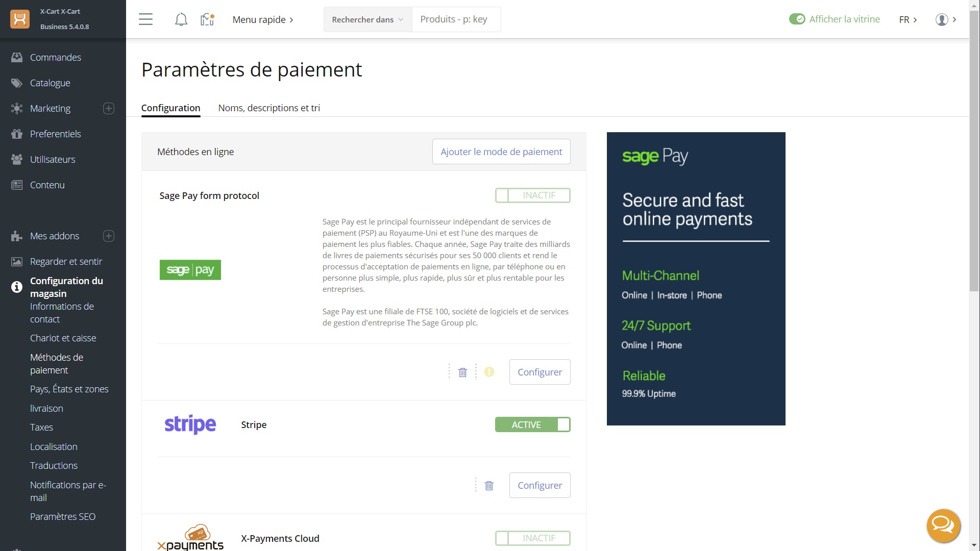
Task: Toggle X-Payments Cloud INACTIF switch
Action: (532, 538)
